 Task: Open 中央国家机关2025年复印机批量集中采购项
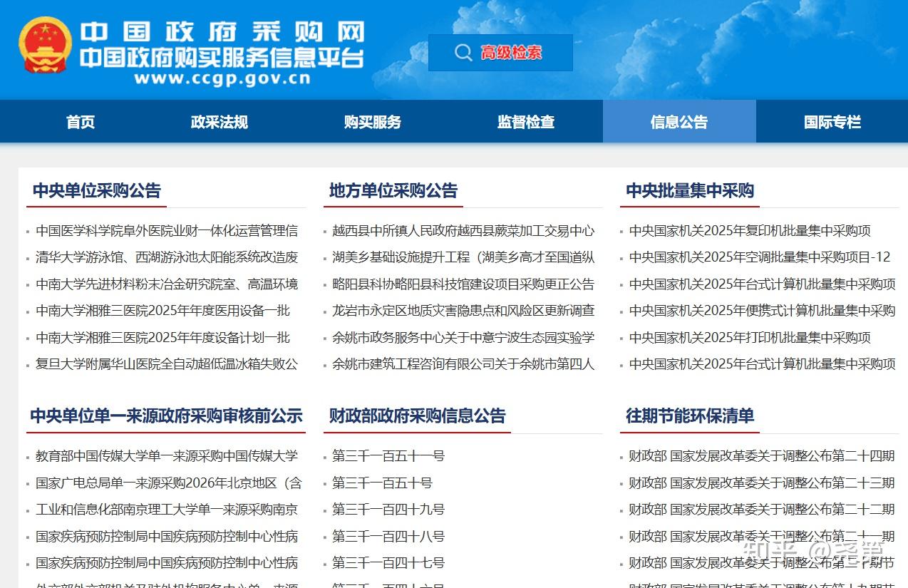(x=750, y=231)
